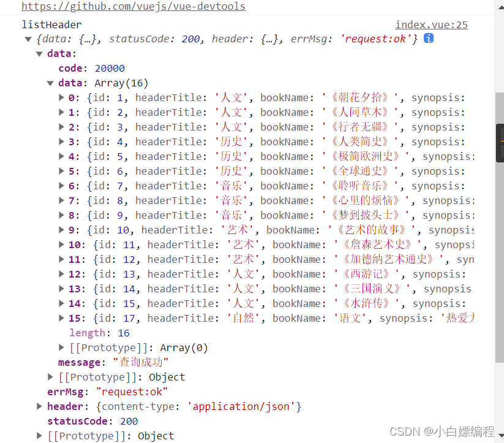This screenshot has width=504, height=443.
Task: Select the listHeader log label
Action: 52,25
